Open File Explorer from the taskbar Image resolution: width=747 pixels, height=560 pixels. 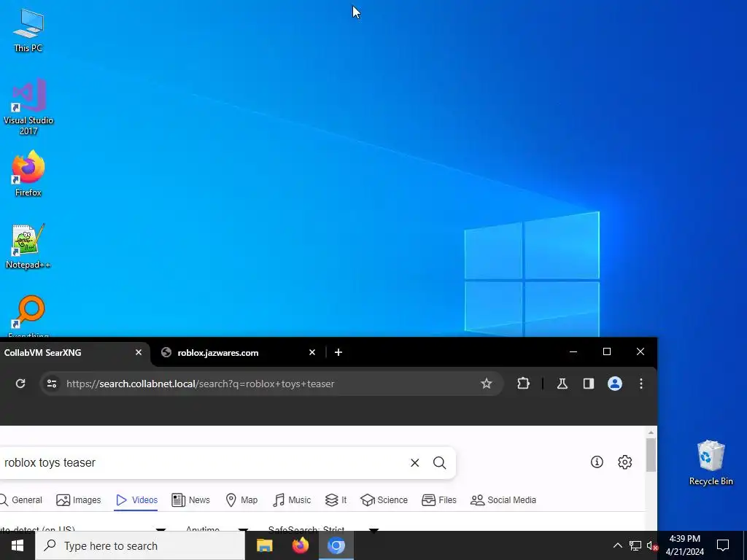click(264, 545)
